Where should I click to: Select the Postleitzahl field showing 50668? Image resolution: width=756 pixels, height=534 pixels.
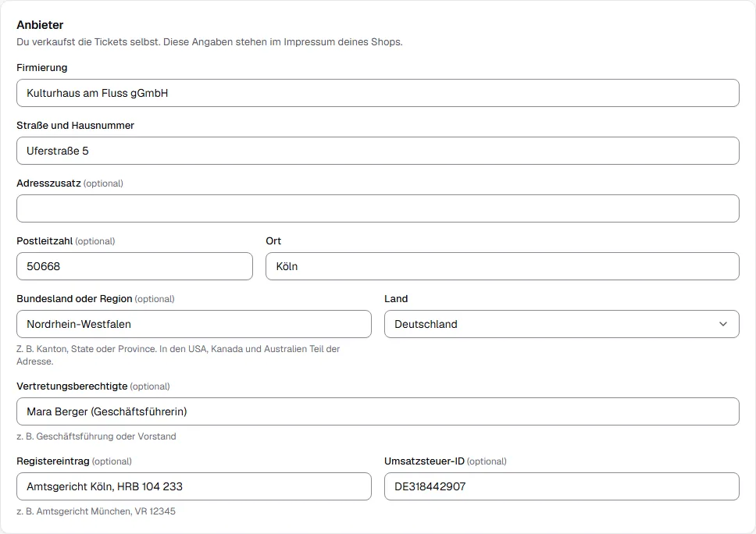134,266
